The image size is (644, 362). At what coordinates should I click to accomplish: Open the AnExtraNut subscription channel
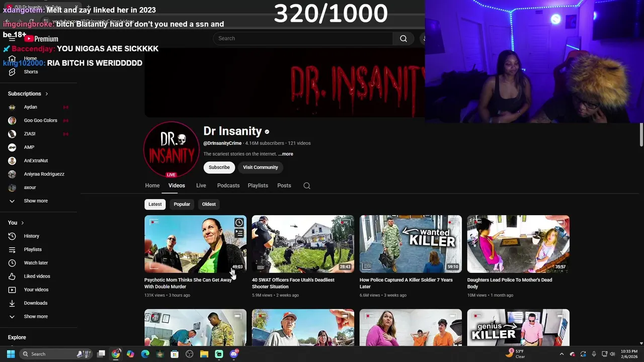pos(36,160)
